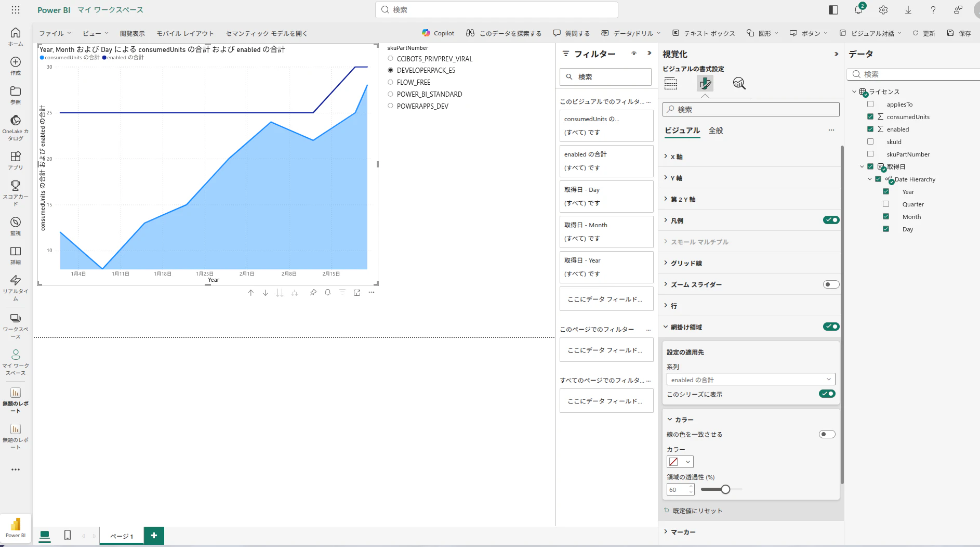Toggle the このシリーズに表示 switch
980x547 pixels.
(x=827, y=394)
